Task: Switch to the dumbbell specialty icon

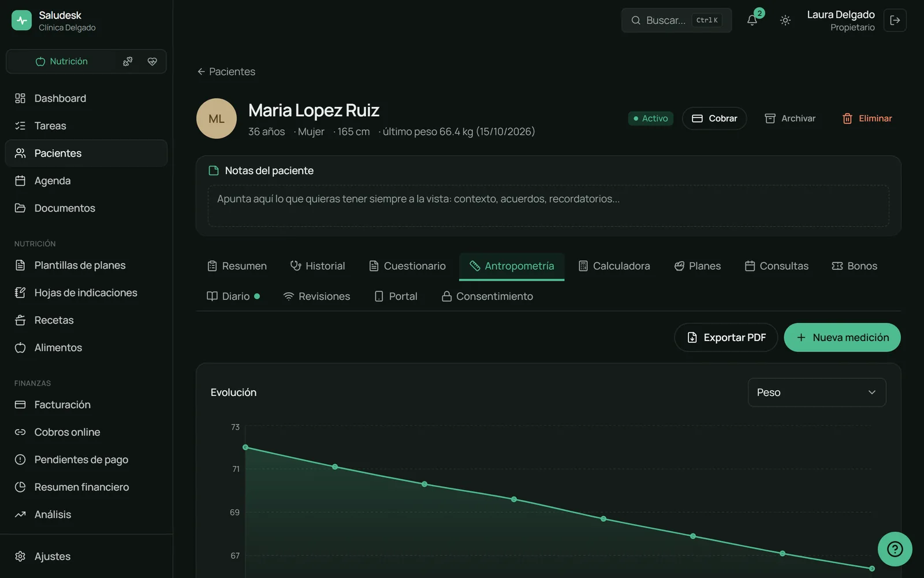Action: point(128,61)
